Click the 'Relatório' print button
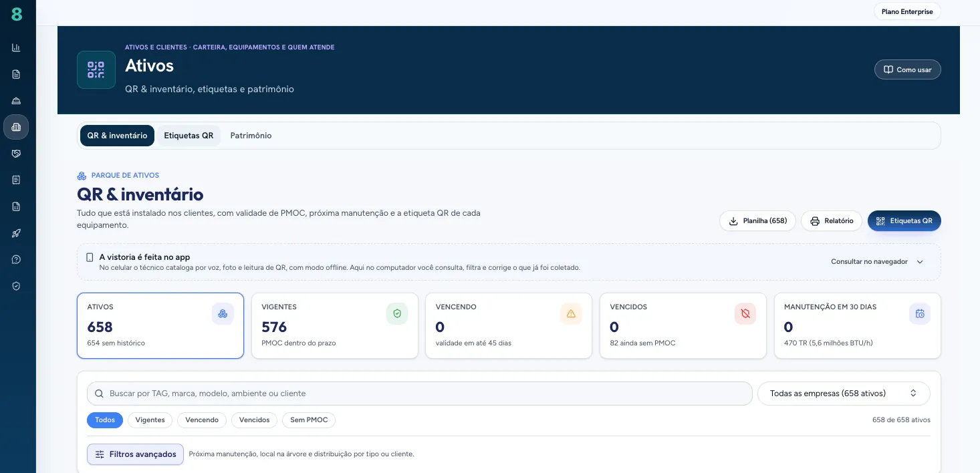Viewport: 980px width, 473px height. point(832,221)
